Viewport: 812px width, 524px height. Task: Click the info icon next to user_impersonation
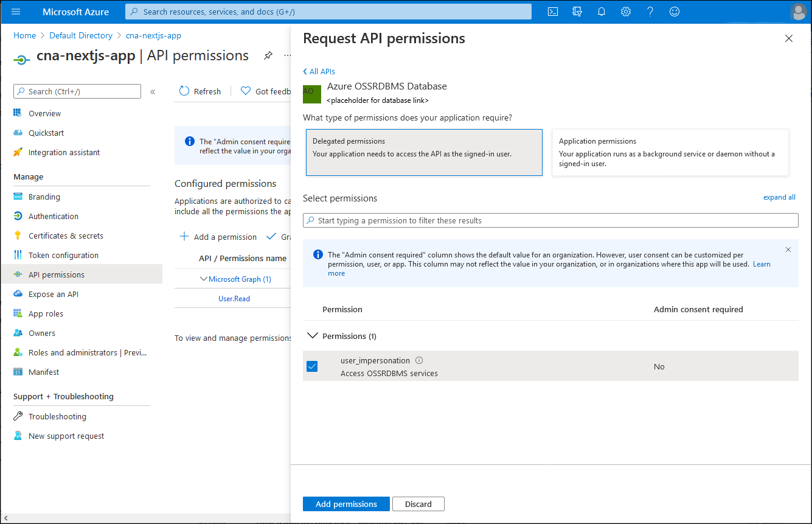pos(418,360)
